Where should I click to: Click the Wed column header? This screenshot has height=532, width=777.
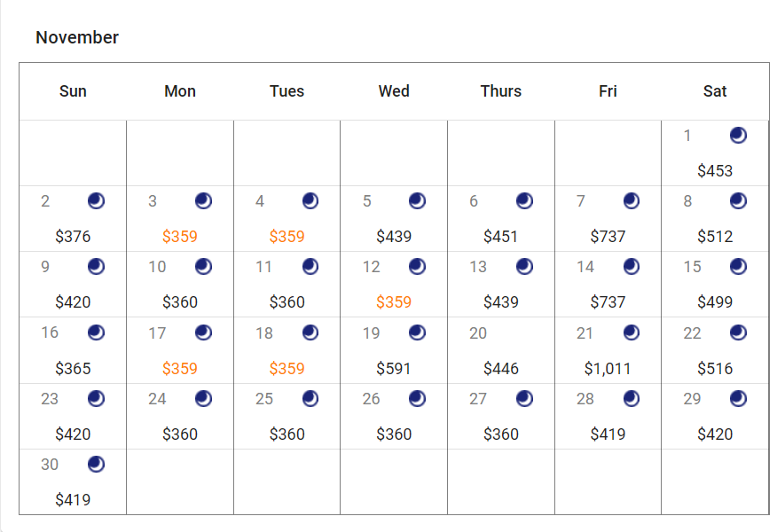pyautogui.click(x=394, y=91)
